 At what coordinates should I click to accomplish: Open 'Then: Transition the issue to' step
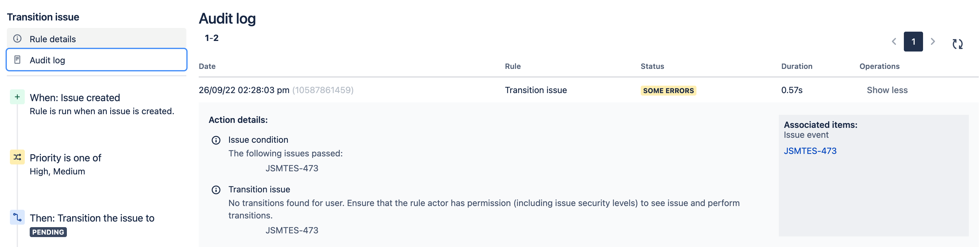point(92,218)
